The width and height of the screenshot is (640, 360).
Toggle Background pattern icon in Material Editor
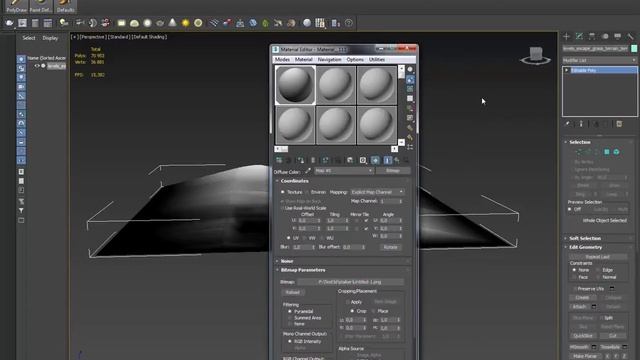pyautogui.click(x=410, y=89)
